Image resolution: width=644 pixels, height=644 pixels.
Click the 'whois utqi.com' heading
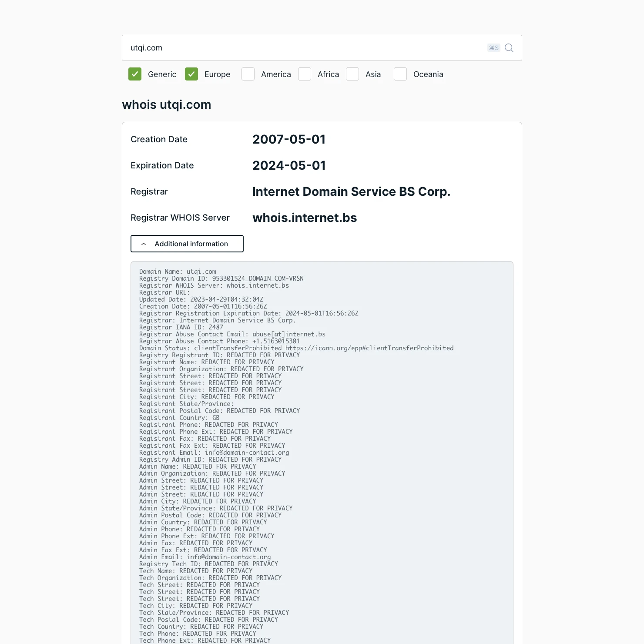[167, 105]
